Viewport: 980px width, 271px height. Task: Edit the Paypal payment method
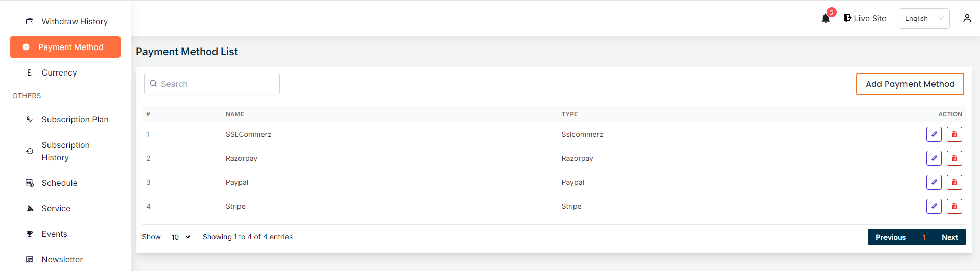click(934, 182)
